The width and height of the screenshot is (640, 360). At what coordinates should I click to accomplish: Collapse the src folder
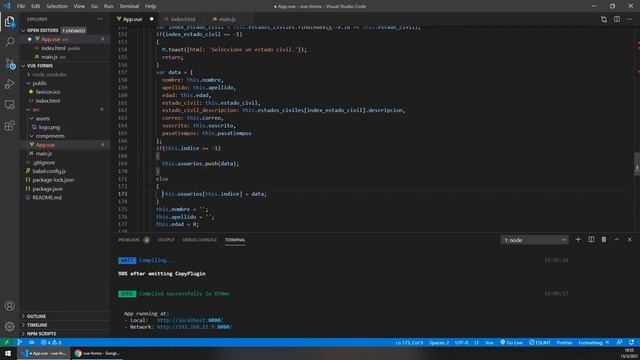36,109
